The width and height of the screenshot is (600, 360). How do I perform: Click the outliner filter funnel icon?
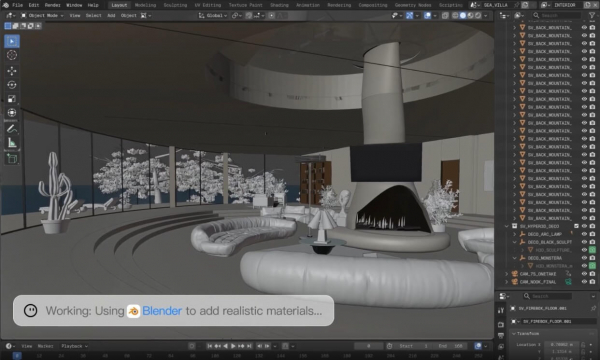[x=592, y=15]
